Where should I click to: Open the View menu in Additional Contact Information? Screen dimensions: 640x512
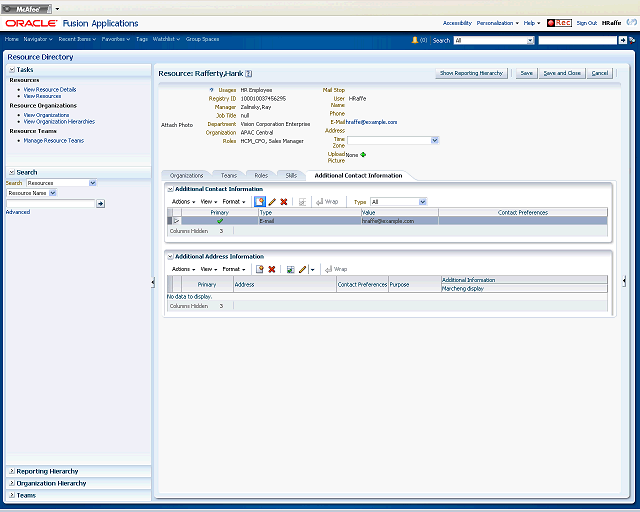pos(209,202)
